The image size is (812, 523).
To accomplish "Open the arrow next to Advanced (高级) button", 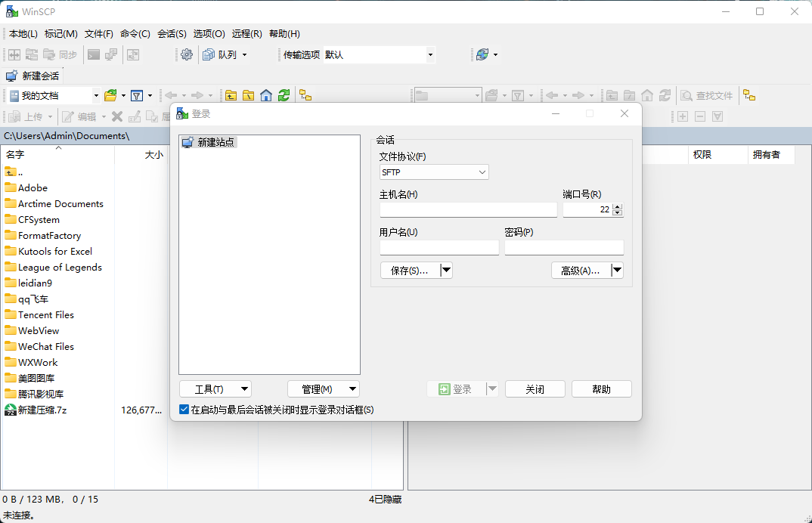I will coord(617,271).
